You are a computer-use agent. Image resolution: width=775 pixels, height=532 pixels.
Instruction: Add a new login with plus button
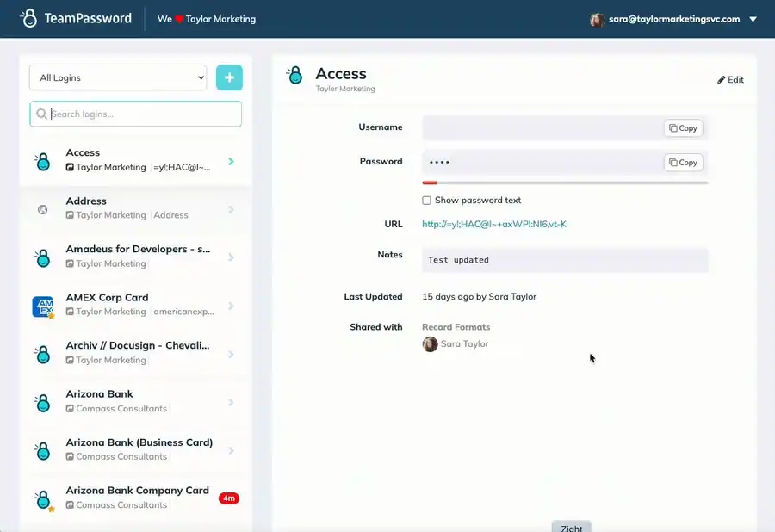tap(229, 77)
